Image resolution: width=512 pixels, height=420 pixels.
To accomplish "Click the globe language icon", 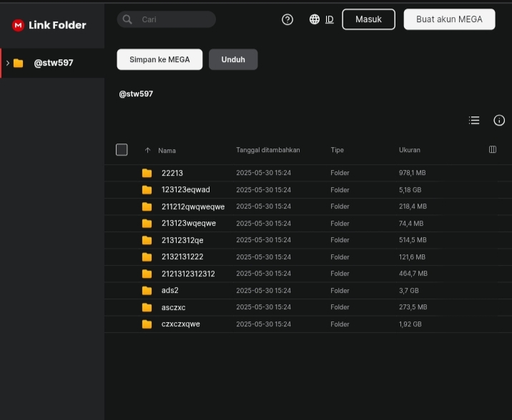I will pyautogui.click(x=315, y=19).
